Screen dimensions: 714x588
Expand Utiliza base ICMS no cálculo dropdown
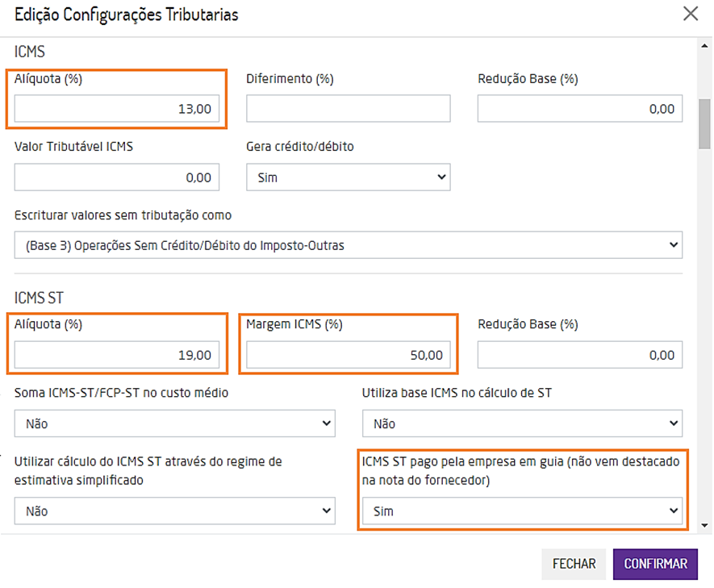[522, 423]
